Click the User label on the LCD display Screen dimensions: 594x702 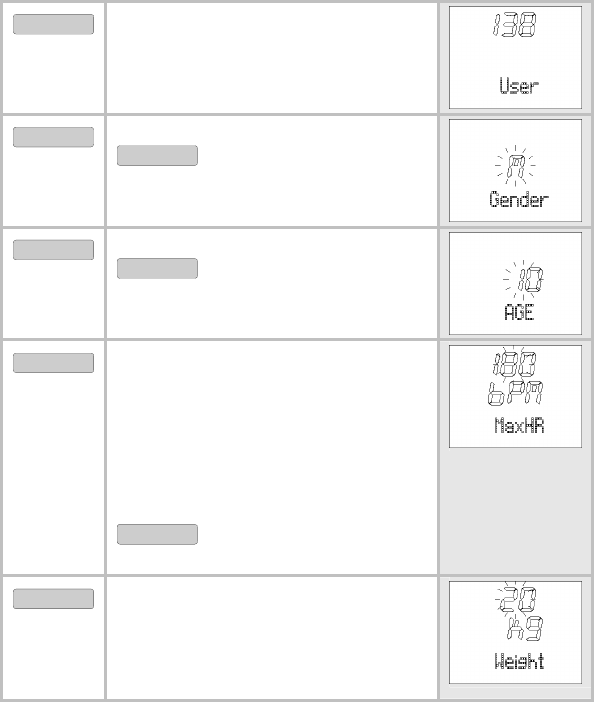pyautogui.click(x=519, y=85)
